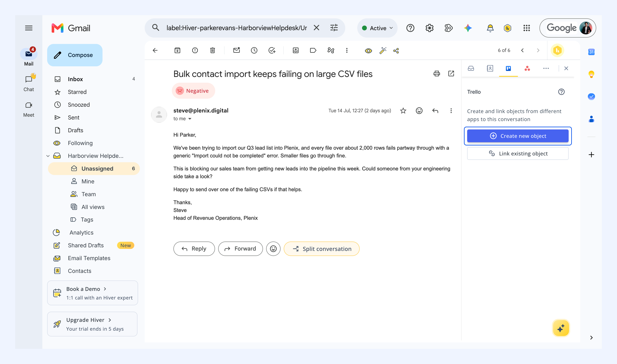The image size is (617, 364).
Task: Archive this conversation
Action: 177,51
